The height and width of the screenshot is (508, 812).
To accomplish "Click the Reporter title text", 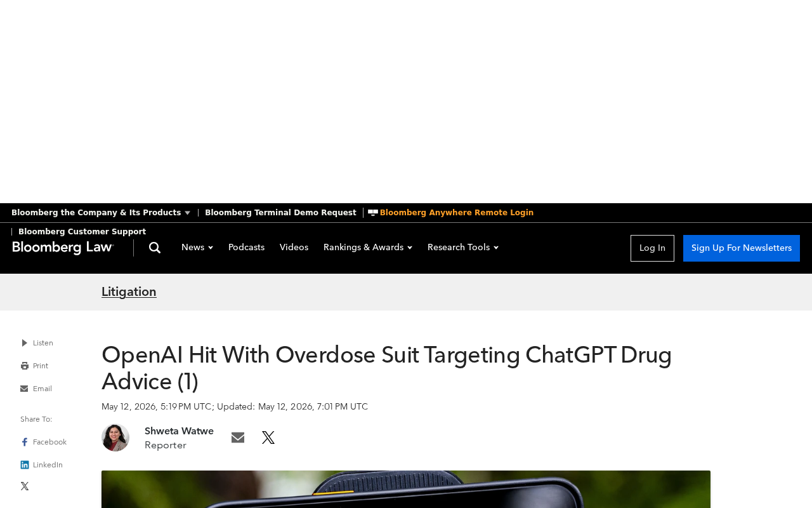I will (x=166, y=446).
